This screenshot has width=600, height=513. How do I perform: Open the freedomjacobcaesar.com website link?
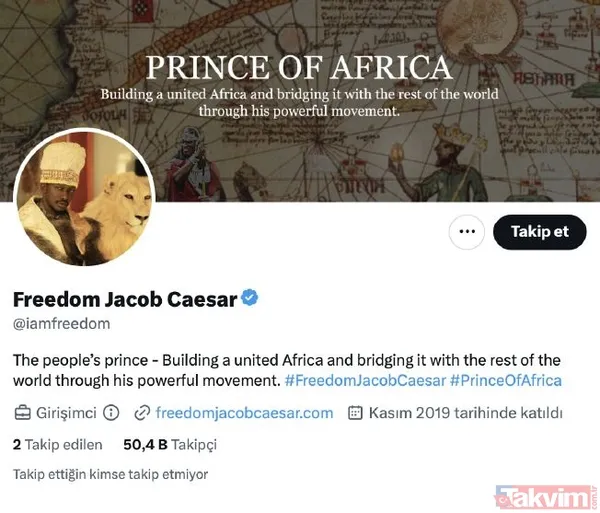point(245,412)
